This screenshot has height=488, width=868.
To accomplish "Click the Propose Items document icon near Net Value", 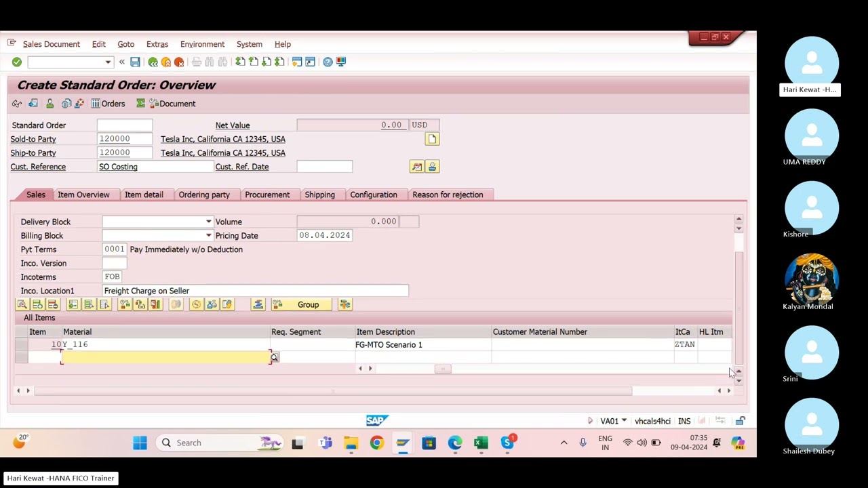I will (x=432, y=139).
